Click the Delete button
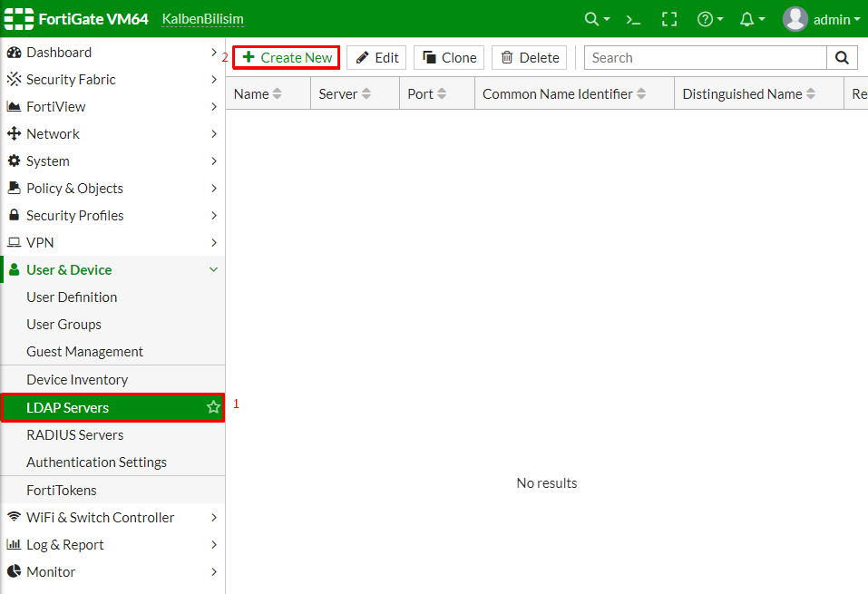This screenshot has height=594, width=868. click(x=529, y=57)
